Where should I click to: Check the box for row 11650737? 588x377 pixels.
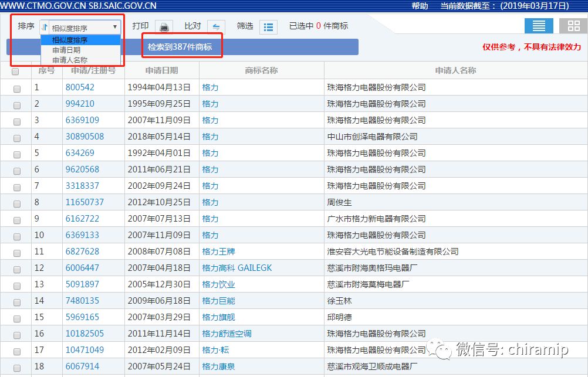tap(17, 204)
